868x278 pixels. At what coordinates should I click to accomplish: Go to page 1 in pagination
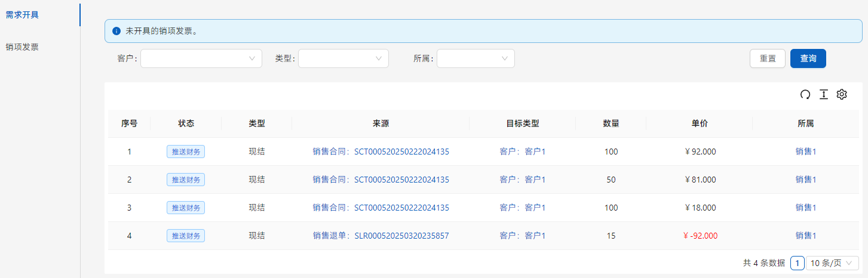pyautogui.click(x=797, y=263)
